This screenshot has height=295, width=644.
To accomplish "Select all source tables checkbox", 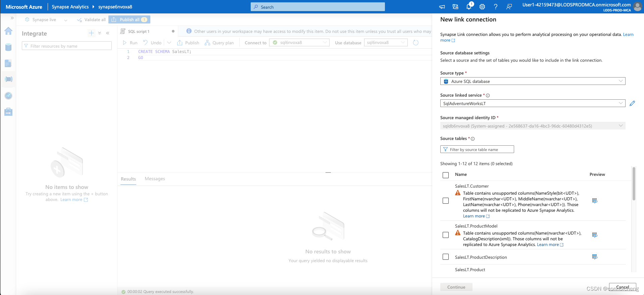I will pos(446,175).
